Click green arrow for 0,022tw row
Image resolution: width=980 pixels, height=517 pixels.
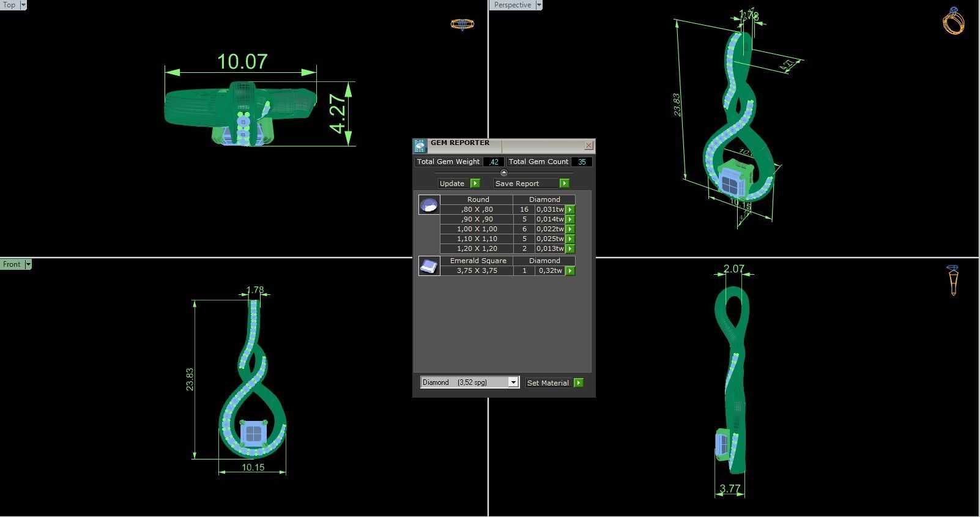pyautogui.click(x=570, y=229)
